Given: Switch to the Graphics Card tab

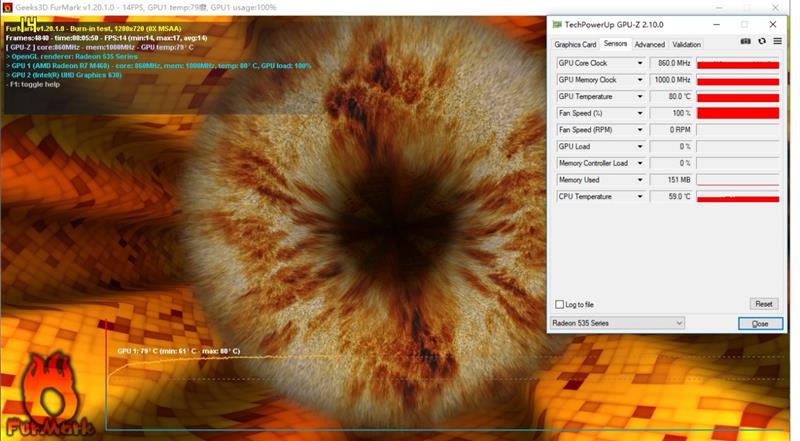Looking at the screenshot, I should (575, 44).
